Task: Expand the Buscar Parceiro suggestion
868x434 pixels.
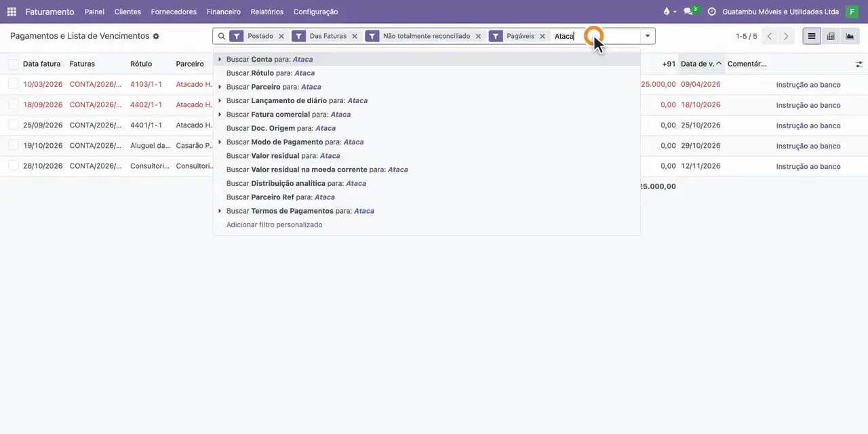Action: [x=220, y=87]
